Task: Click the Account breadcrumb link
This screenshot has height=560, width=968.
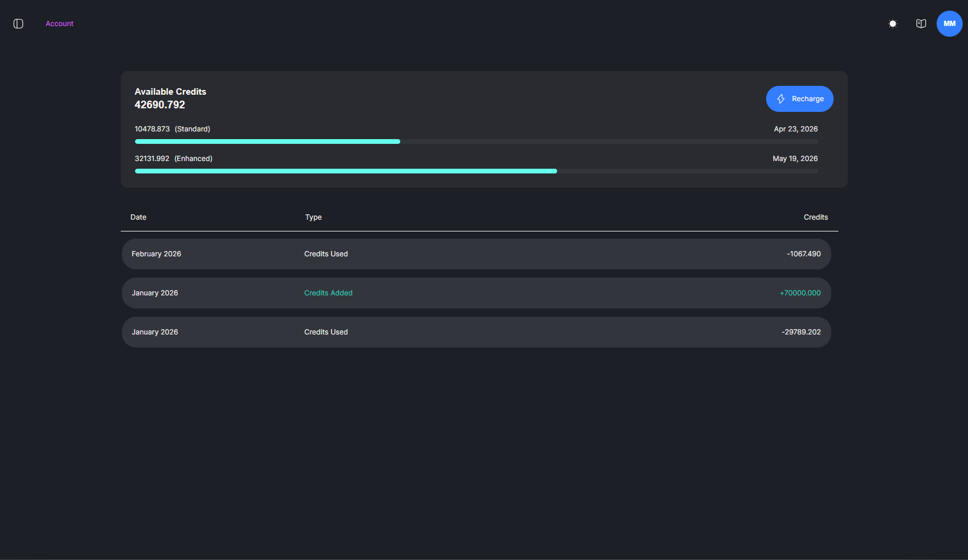Action: pos(59,24)
